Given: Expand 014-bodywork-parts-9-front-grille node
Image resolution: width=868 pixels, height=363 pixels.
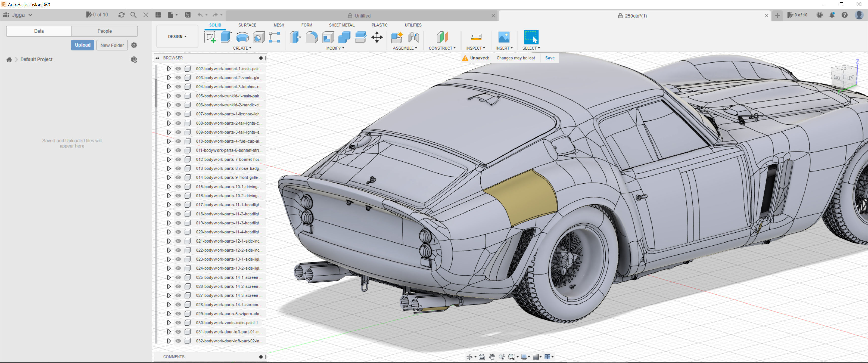Looking at the screenshot, I should 169,177.
